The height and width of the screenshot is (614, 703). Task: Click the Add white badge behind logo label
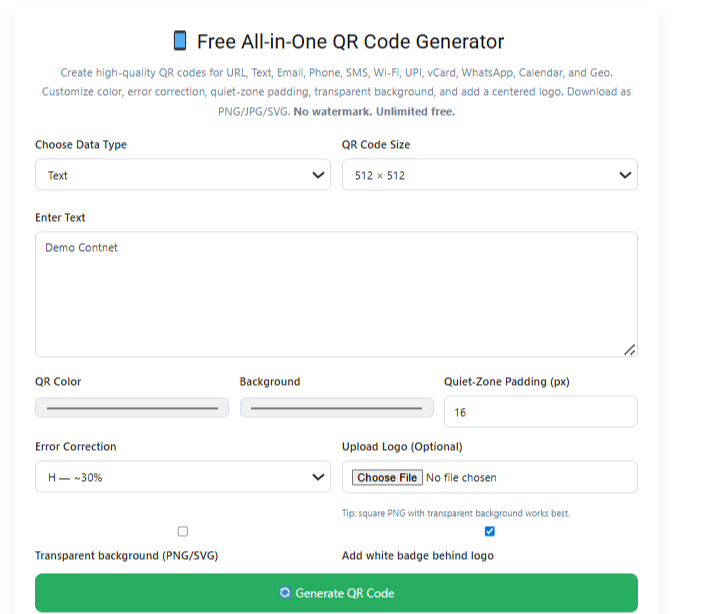click(417, 556)
